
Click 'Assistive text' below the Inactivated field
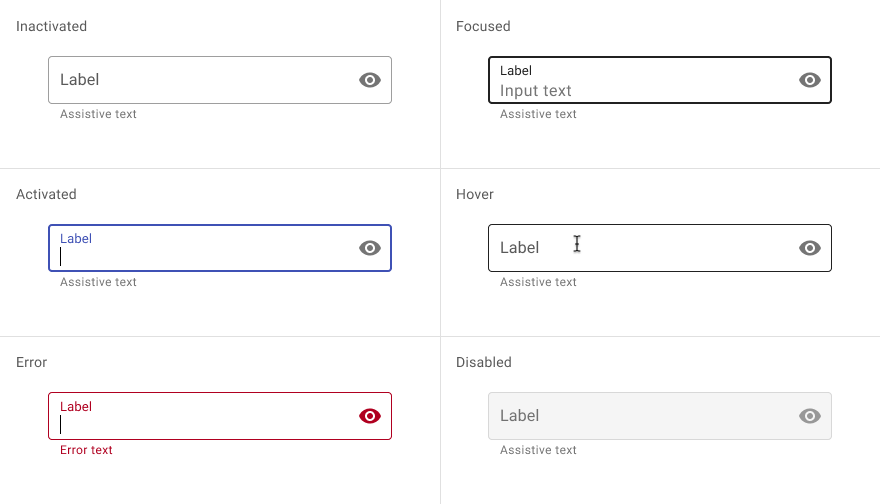click(98, 114)
